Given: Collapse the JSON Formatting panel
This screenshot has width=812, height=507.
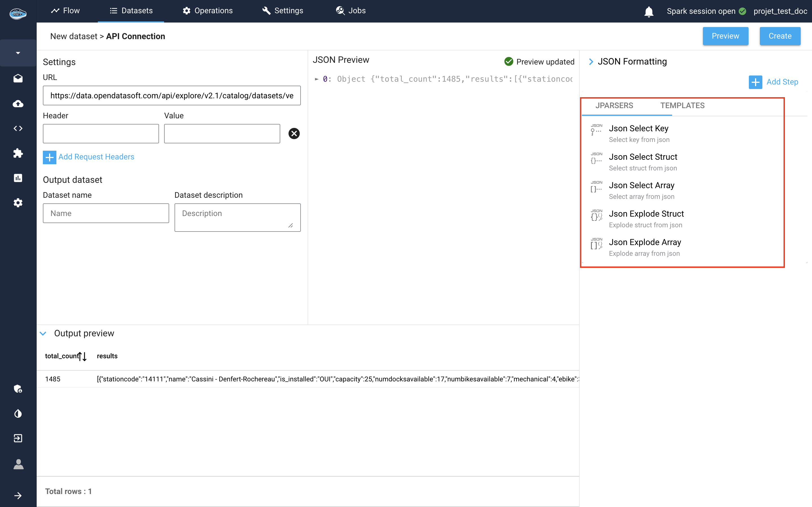Looking at the screenshot, I should click(591, 62).
